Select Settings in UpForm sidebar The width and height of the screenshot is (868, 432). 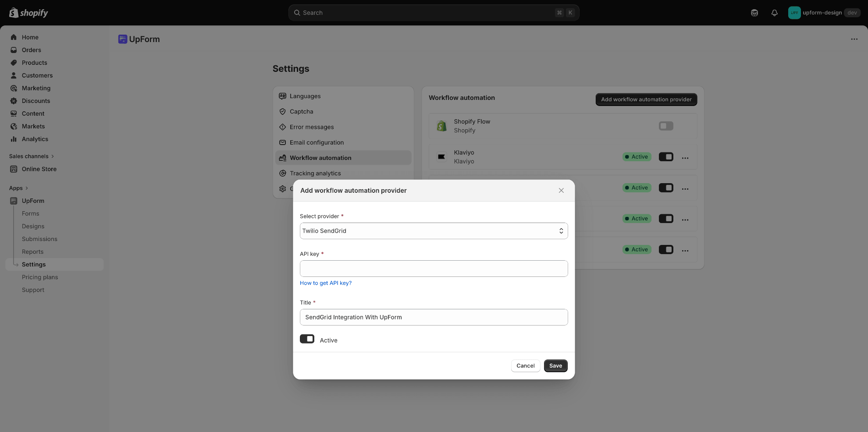55,265
